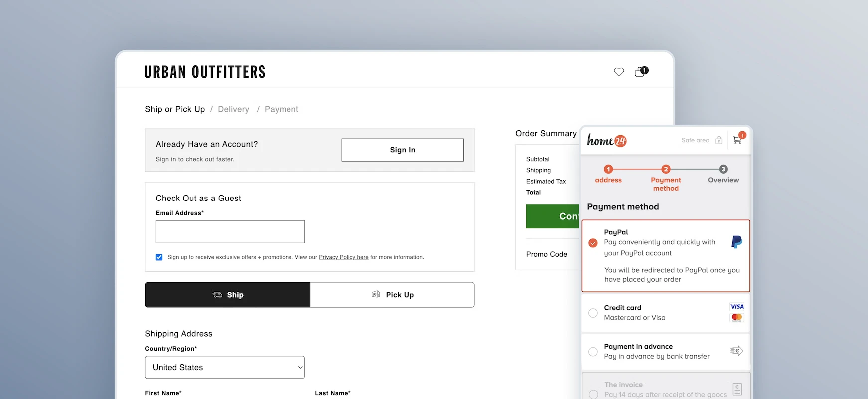Image resolution: width=868 pixels, height=399 pixels.
Task: Click the wishlist heart icon
Action: 619,72
